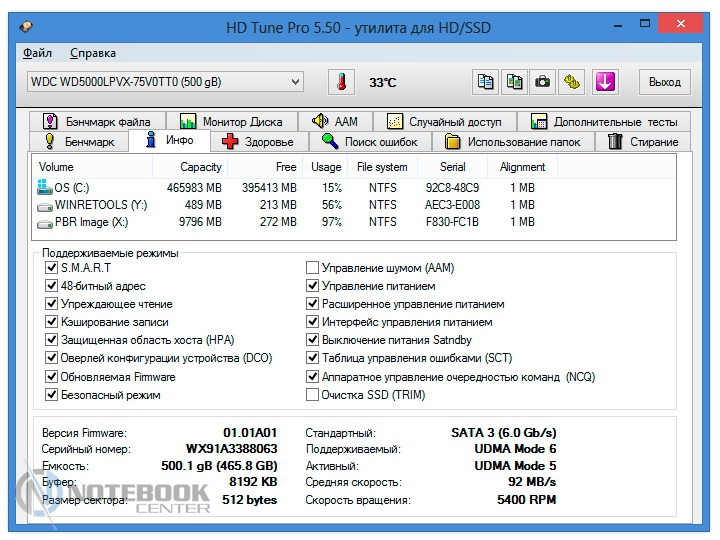Open options via the yellow wrench icon

pyautogui.click(x=571, y=82)
